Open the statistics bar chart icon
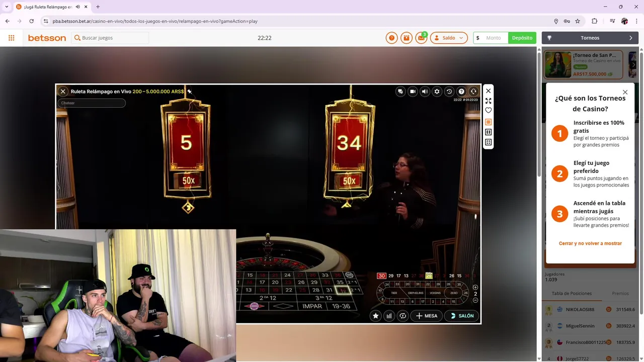644x362 pixels. (x=389, y=316)
